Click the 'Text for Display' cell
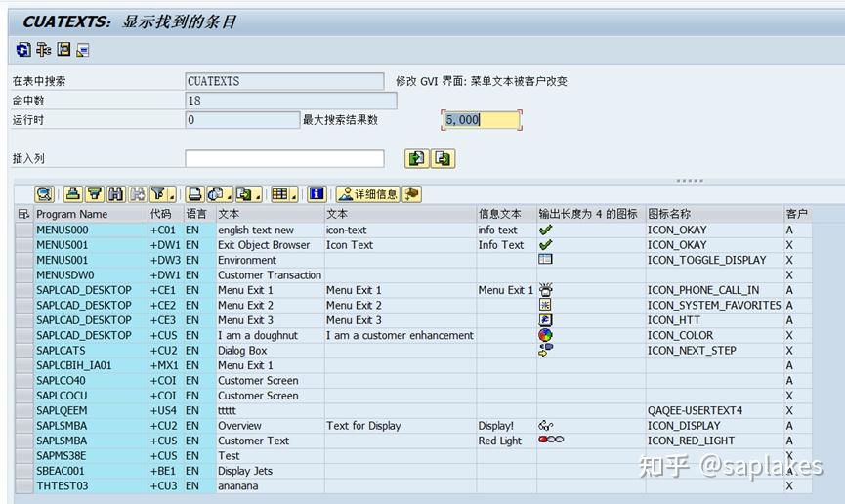This screenshot has width=845, height=504. click(400, 425)
